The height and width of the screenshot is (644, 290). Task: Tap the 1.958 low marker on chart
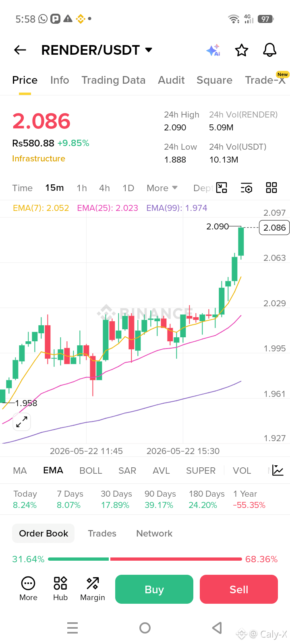(x=26, y=403)
